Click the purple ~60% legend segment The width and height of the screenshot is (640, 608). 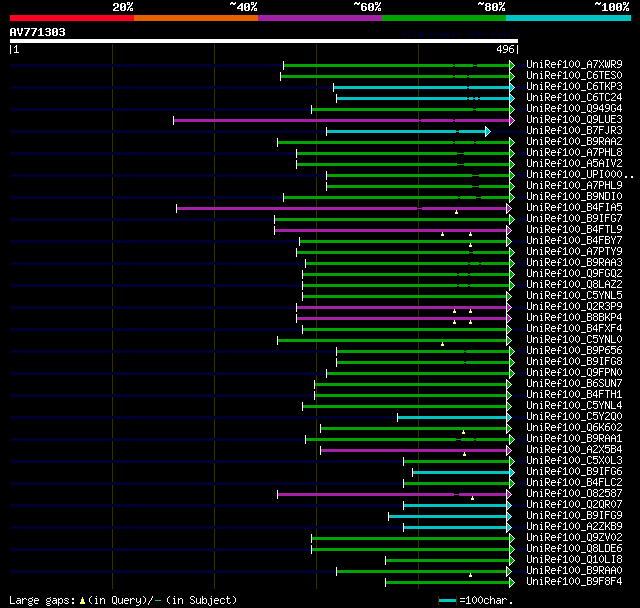coord(320,18)
